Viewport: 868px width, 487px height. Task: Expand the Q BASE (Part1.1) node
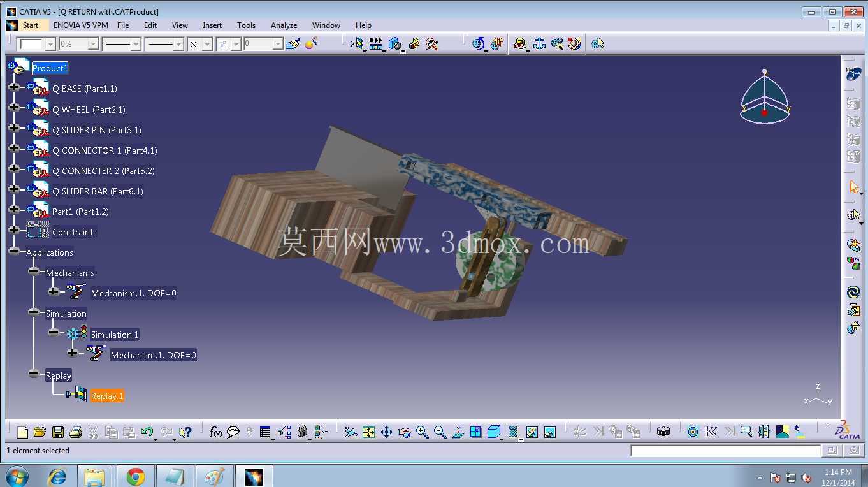tap(14, 87)
